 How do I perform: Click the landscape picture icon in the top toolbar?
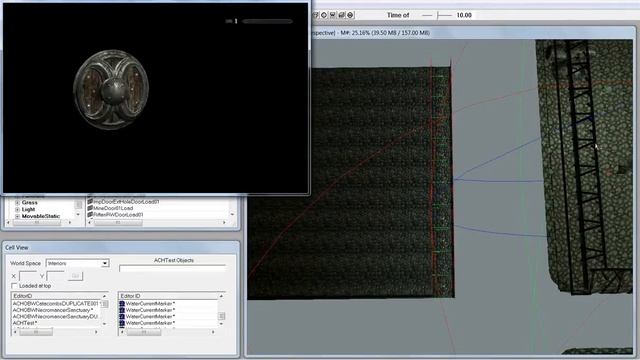point(342,15)
